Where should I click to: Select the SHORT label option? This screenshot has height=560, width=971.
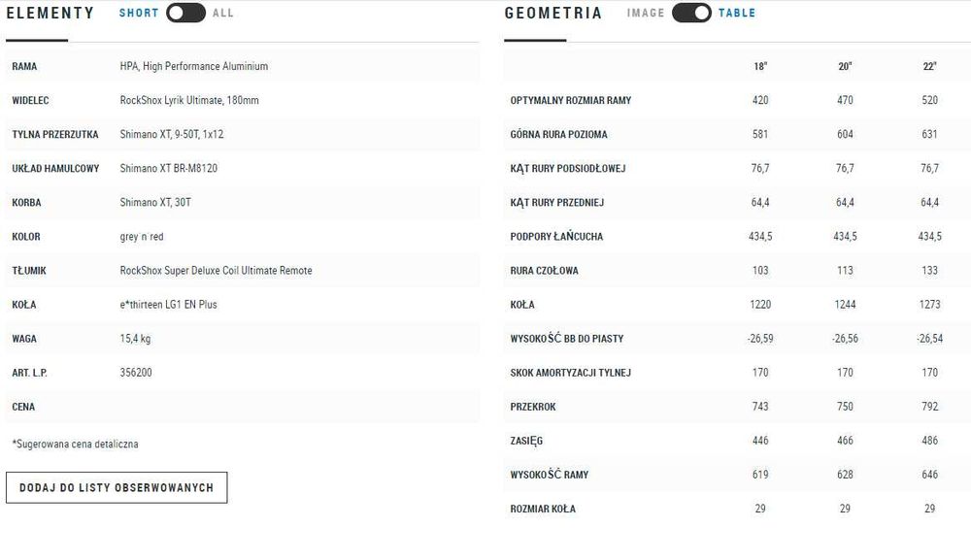pos(139,13)
